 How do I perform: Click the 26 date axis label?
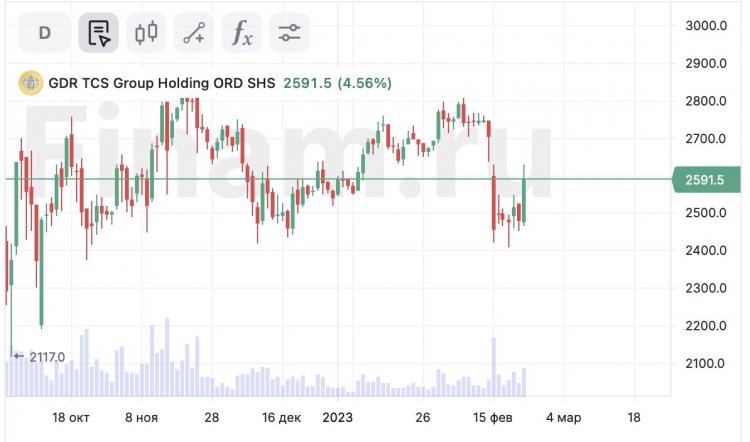(x=422, y=418)
